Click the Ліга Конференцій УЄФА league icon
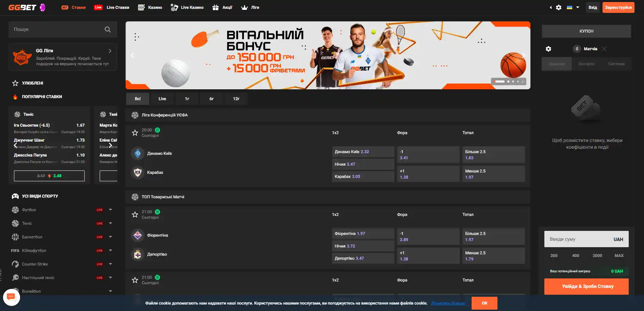Viewport: 644px width, 311px height. [135, 115]
